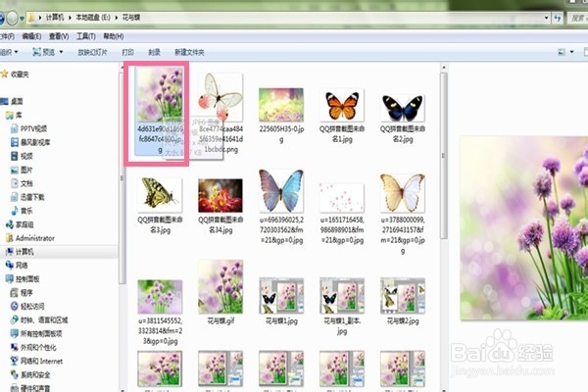
Task: Select the 花与蝶1_副本.jpg file
Action: pos(342,307)
